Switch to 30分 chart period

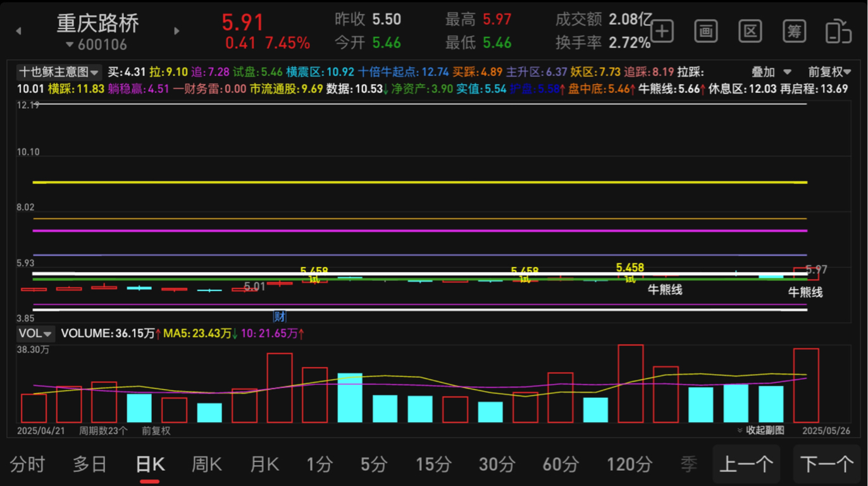497,464
